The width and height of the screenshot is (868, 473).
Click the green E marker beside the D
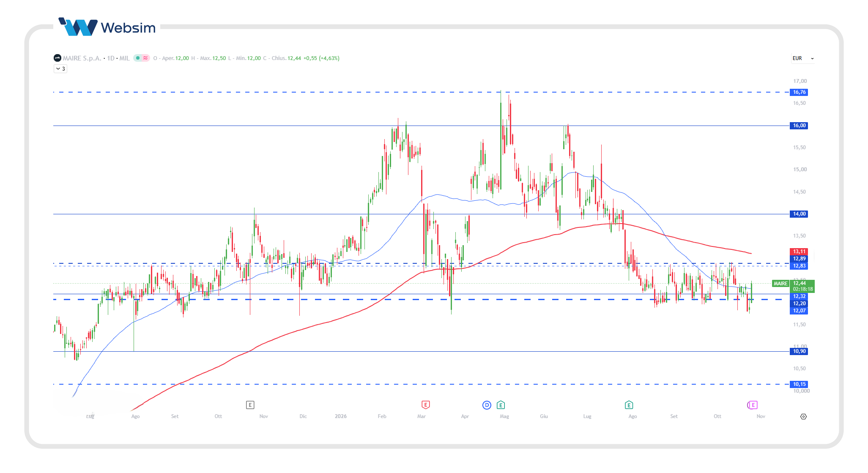pyautogui.click(x=501, y=405)
